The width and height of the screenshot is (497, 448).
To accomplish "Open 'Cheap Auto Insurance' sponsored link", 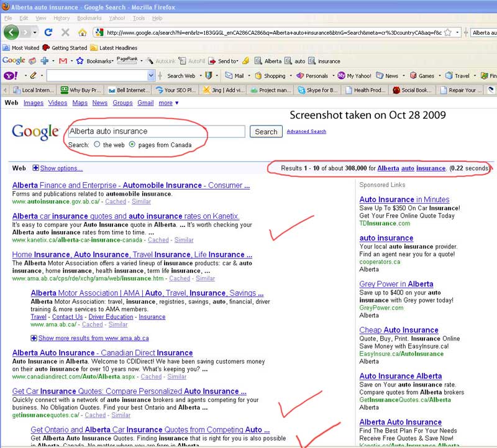I will [399, 330].
